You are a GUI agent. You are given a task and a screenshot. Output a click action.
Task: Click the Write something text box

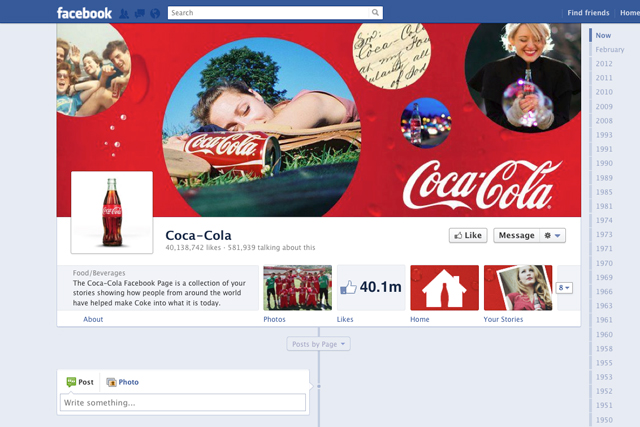[x=183, y=403]
